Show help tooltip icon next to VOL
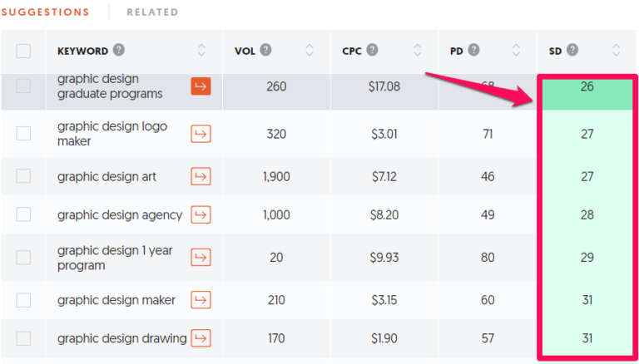 [266, 51]
